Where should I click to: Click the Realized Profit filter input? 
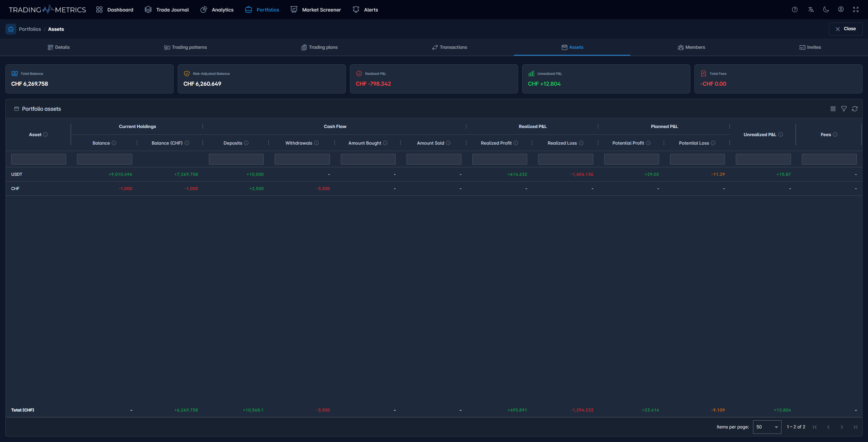pos(500,159)
